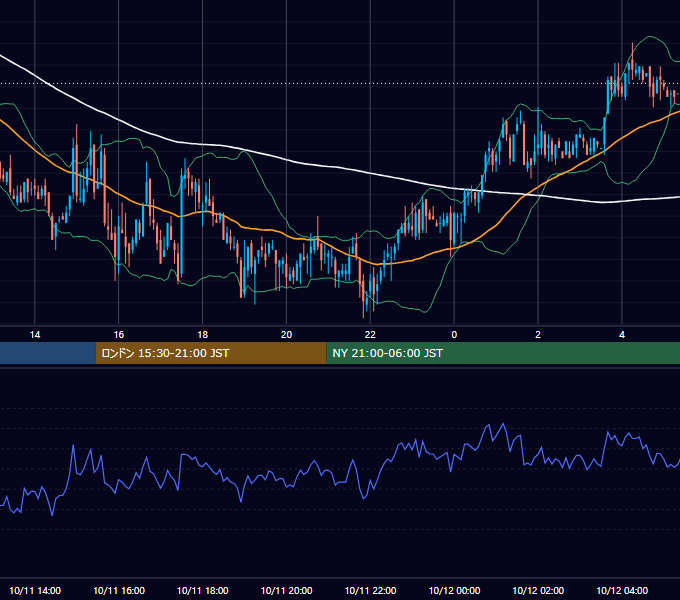This screenshot has height=600, width=680.
Task: Select the ロンドン 15:30-21:00 JST session bar
Action: coord(211,353)
